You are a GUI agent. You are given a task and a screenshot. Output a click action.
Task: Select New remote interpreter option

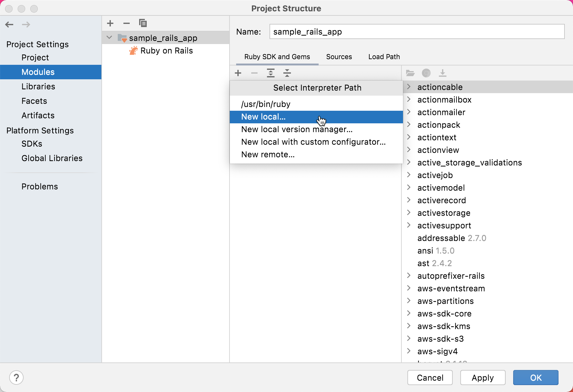point(268,154)
